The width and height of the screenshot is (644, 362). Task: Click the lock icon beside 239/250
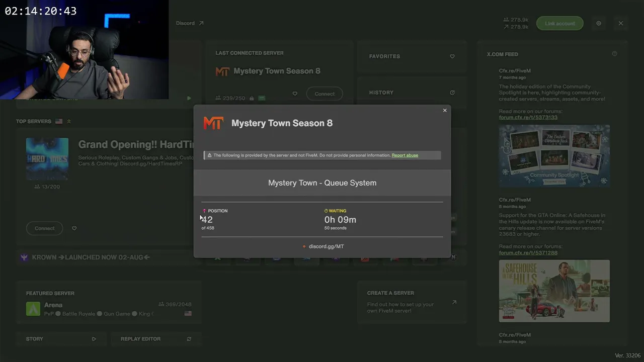click(251, 98)
